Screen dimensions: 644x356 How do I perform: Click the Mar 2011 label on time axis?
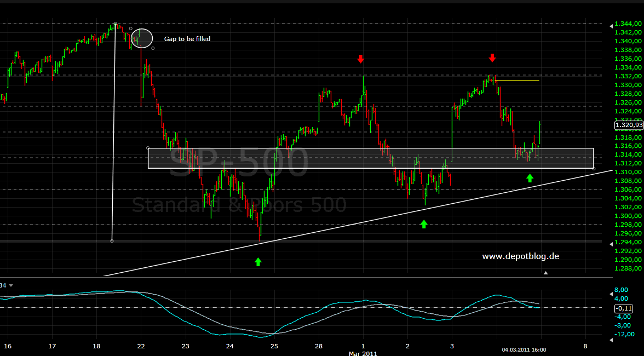(363, 353)
